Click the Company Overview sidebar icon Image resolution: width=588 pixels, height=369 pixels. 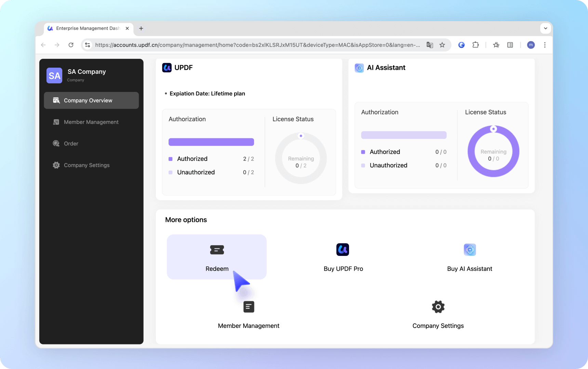click(56, 100)
